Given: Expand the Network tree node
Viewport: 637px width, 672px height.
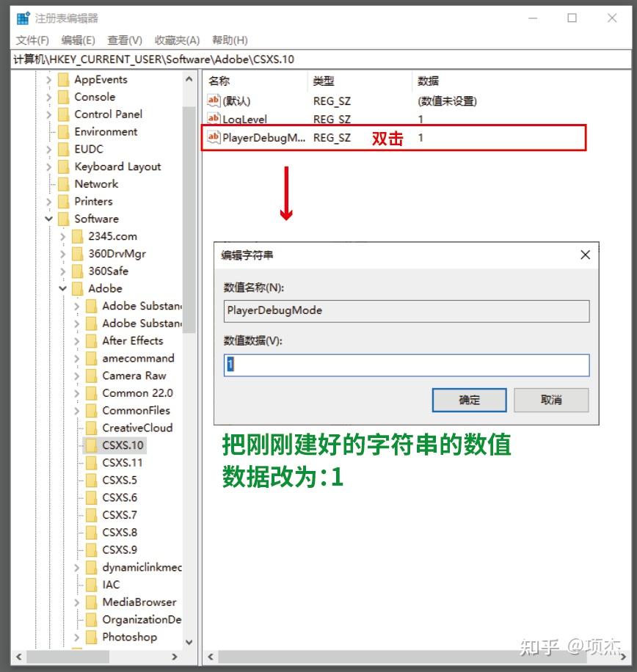Looking at the screenshot, I should 48,184.
